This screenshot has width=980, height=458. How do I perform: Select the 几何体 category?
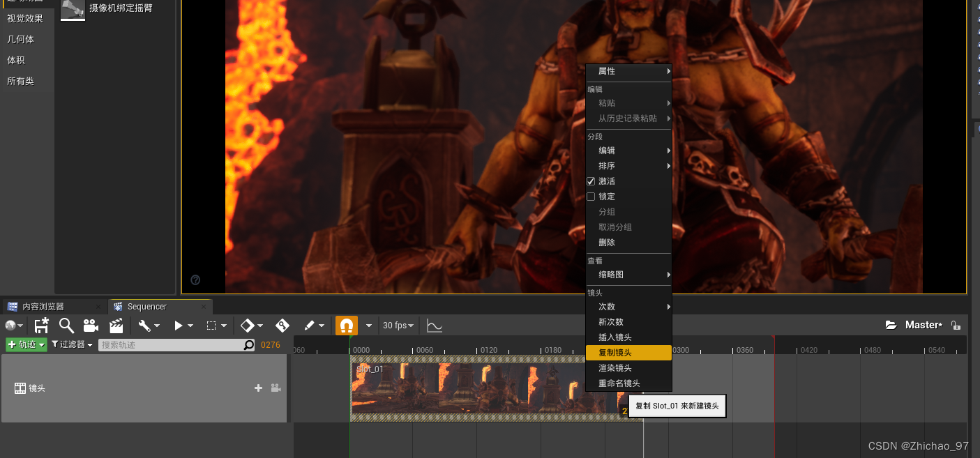20,40
